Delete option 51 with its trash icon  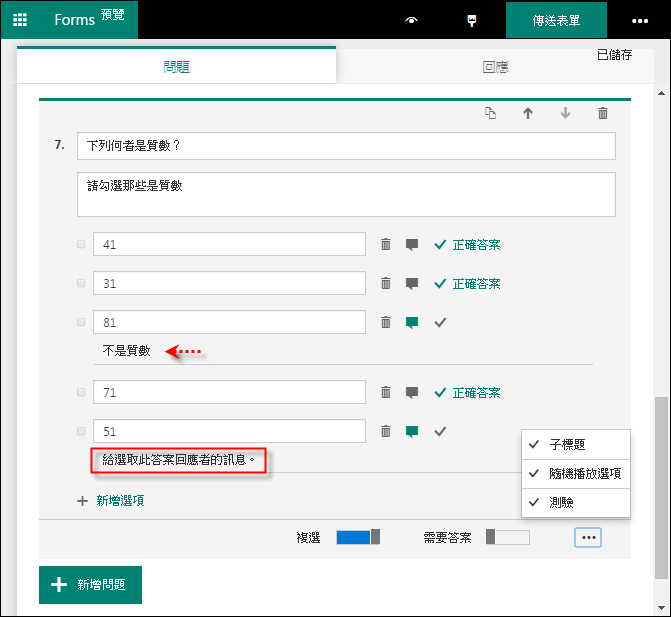[386, 431]
